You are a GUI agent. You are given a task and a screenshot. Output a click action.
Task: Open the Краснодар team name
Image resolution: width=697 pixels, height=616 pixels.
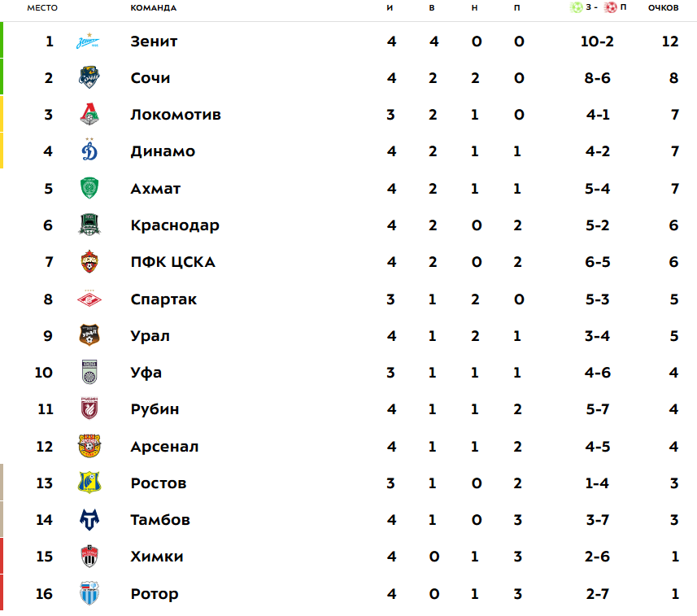click(x=175, y=225)
